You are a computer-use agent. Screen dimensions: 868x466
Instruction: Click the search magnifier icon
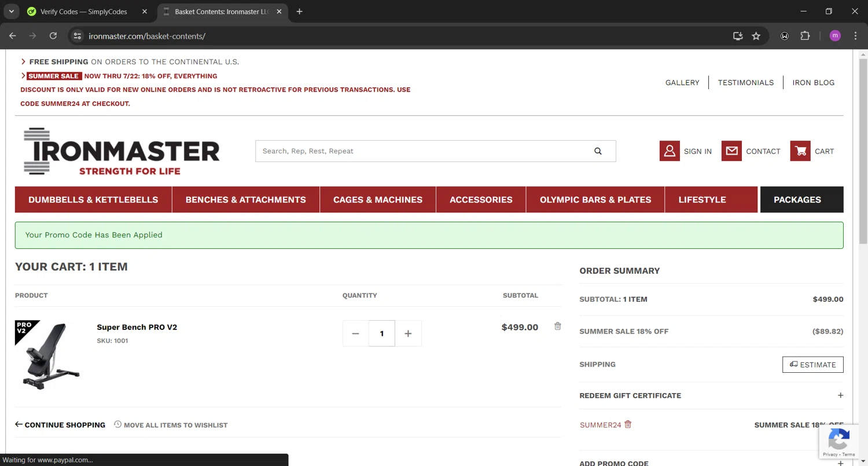[598, 151]
